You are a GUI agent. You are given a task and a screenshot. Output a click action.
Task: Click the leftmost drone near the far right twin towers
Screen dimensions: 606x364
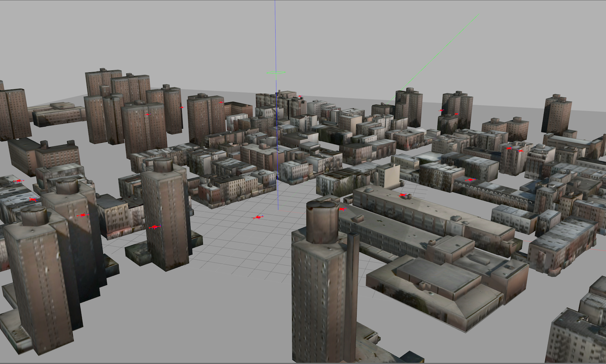[441, 110]
